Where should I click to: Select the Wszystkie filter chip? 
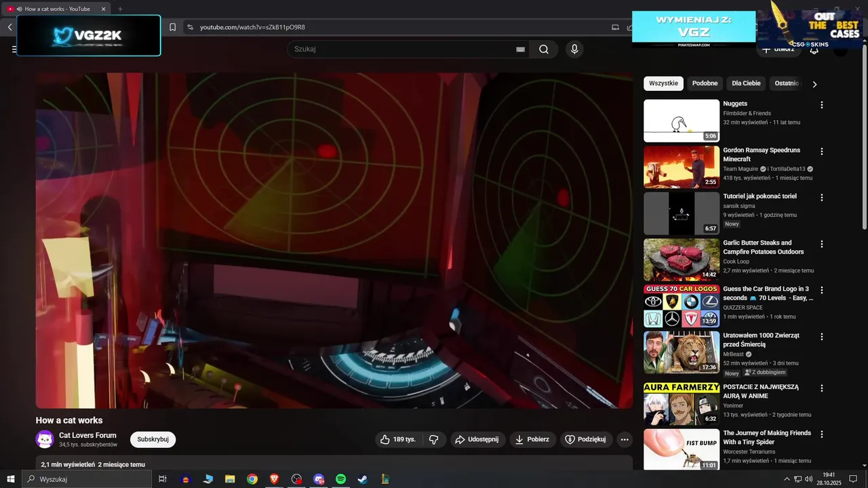[663, 83]
